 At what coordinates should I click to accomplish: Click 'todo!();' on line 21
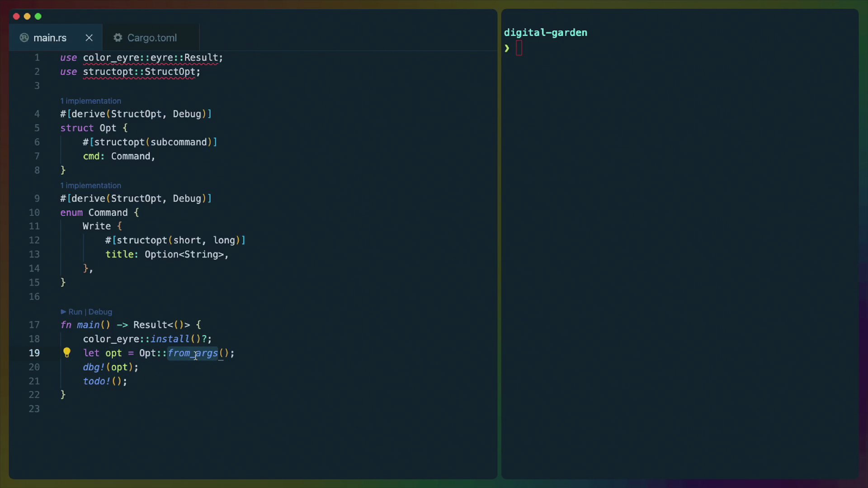pyautogui.click(x=105, y=381)
